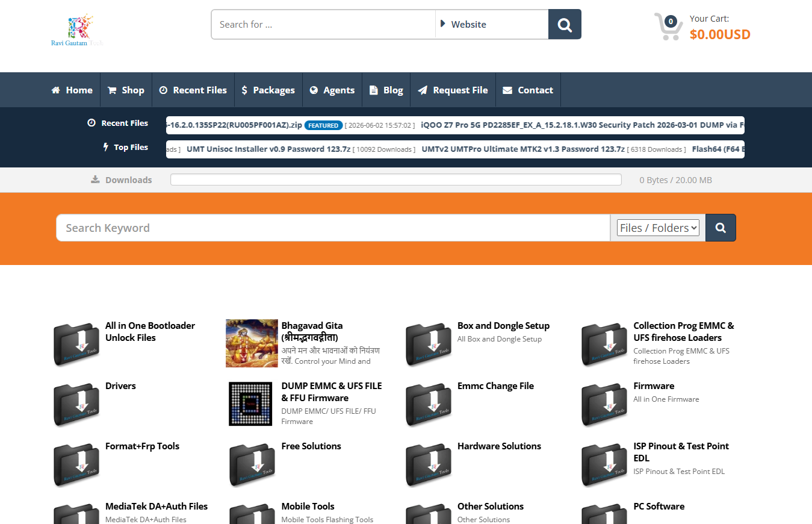The height and width of the screenshot is (524, 812).
Task: Go to Home in navigation bar
Action: (72, 90)
